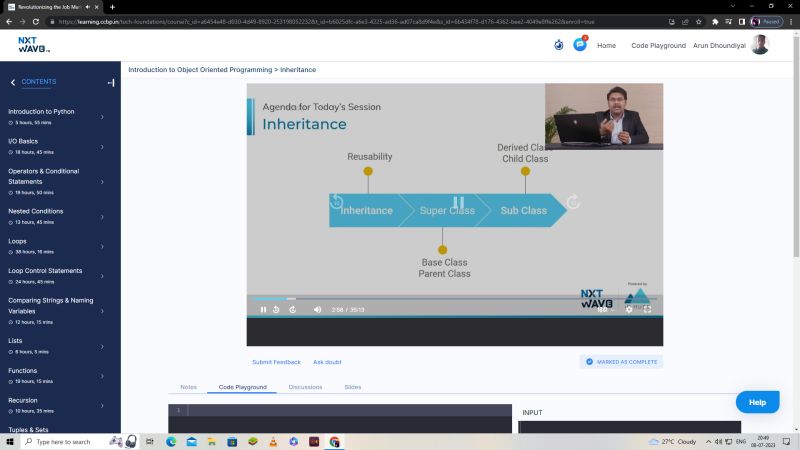Open Microsoft Edge from taskbar
This screenshot has height=450, width=800.
pos(171,442)
